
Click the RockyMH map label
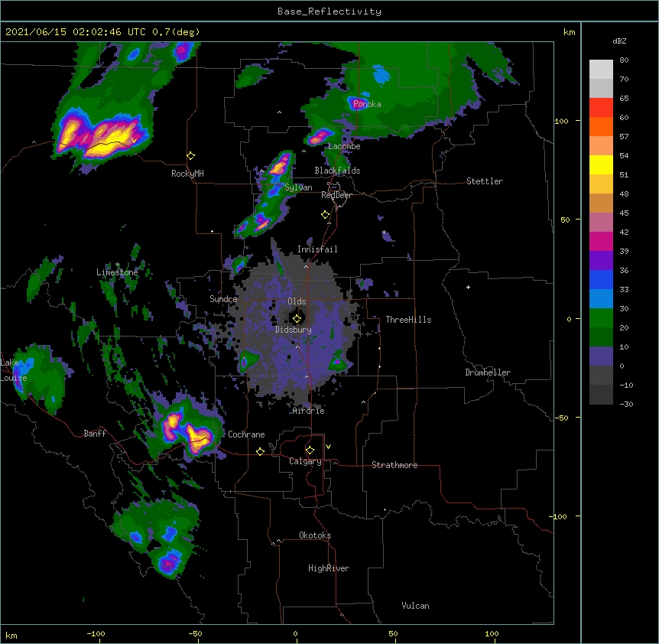(187, 174)
